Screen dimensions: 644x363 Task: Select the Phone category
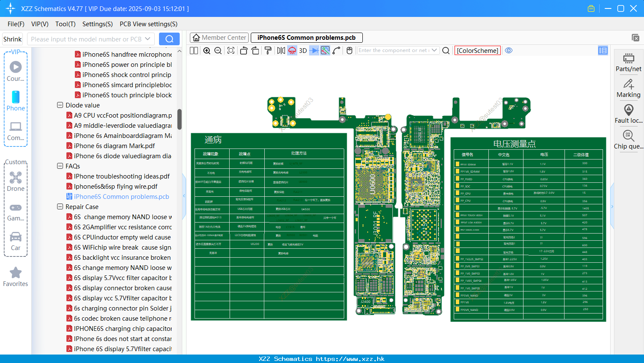click(16, 101)
